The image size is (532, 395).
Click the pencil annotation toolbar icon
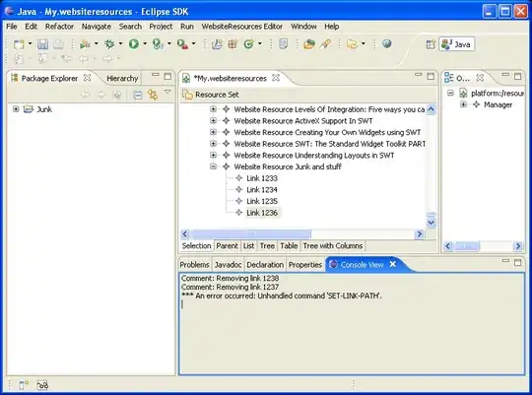tap(325, 44)
